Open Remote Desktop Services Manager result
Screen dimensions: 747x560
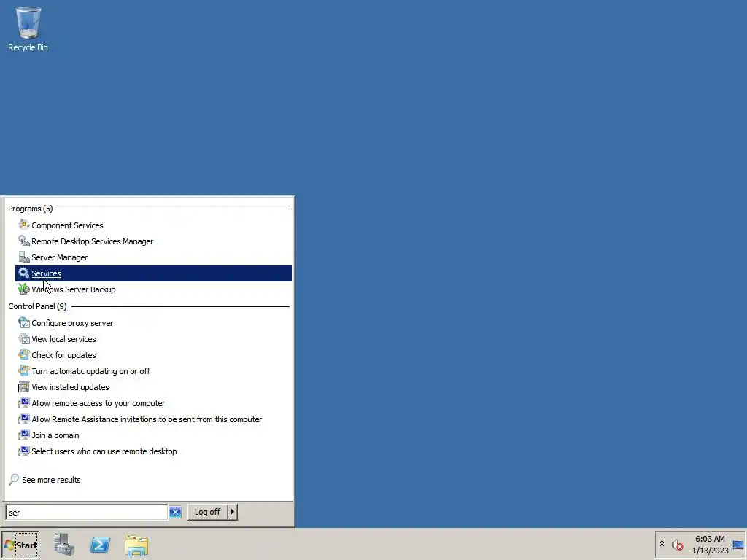point(93,241)
